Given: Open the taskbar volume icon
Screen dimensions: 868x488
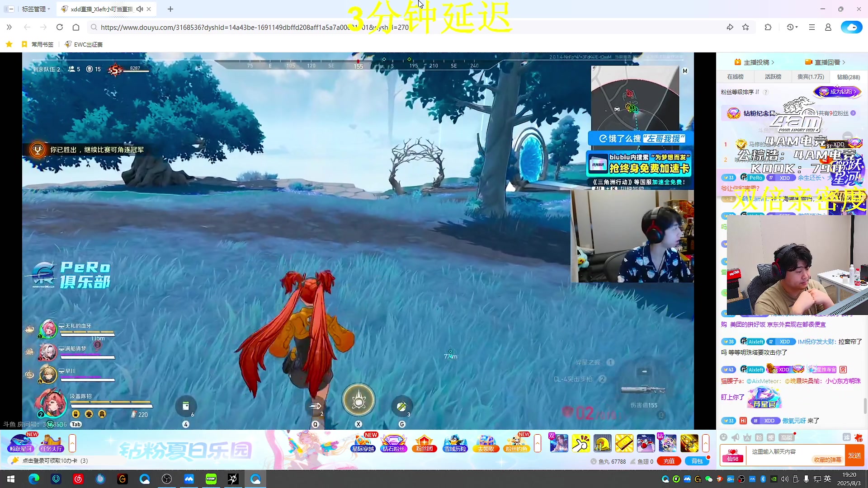Looking at the screenshot, I should 784,479.
